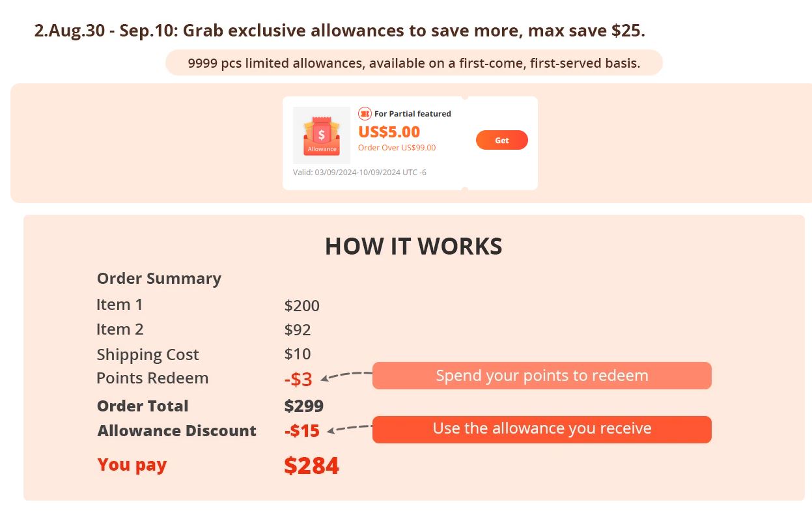Click the Order Total $299 value

(303, 406)
